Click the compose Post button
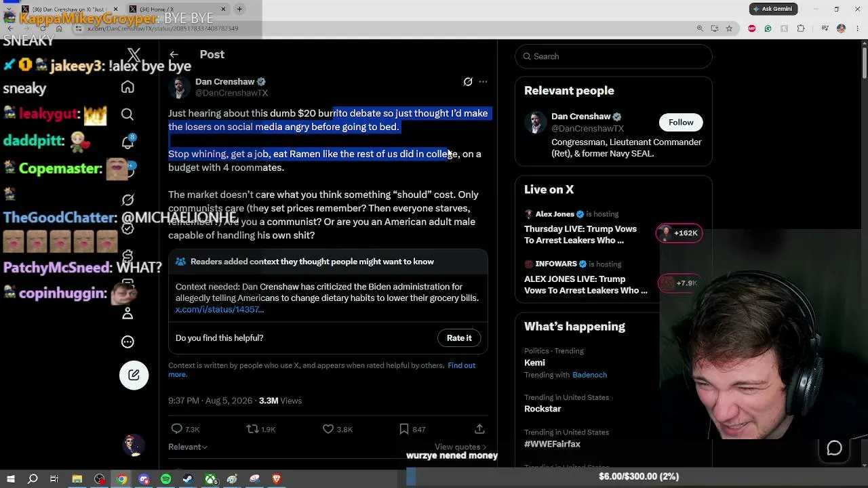 (134, 375)
